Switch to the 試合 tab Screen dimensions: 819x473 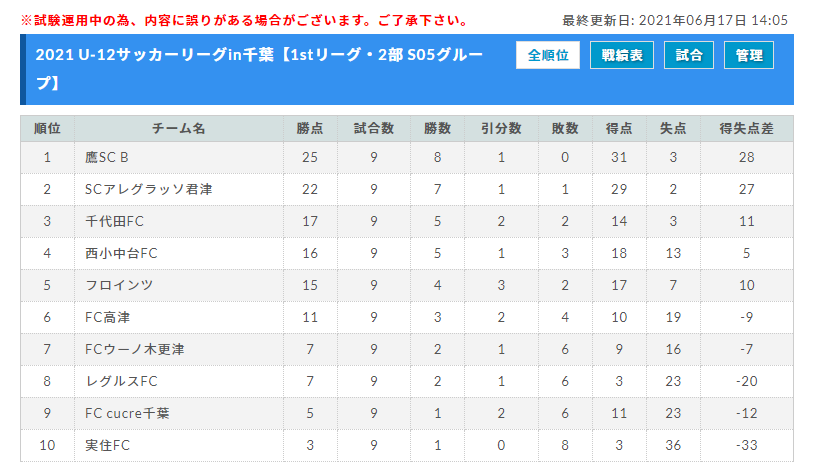[x=688, y=55]
